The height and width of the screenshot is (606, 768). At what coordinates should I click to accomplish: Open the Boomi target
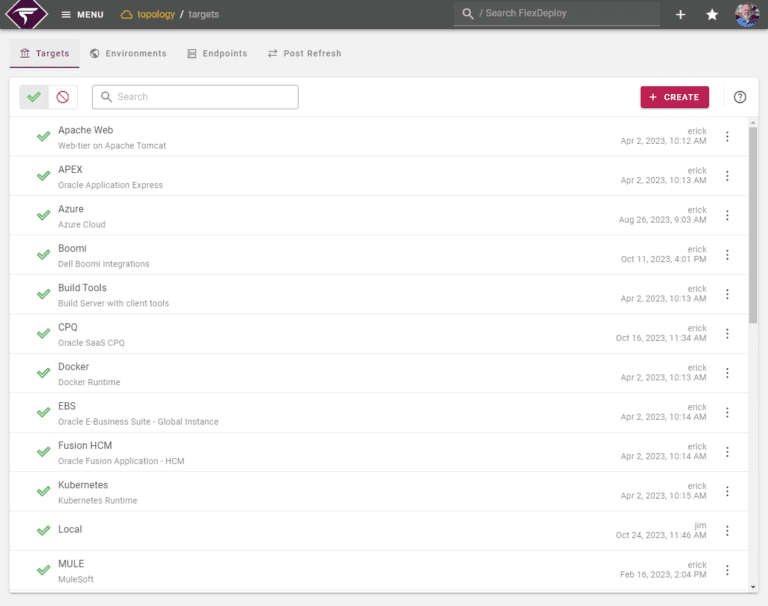(72, 248)
